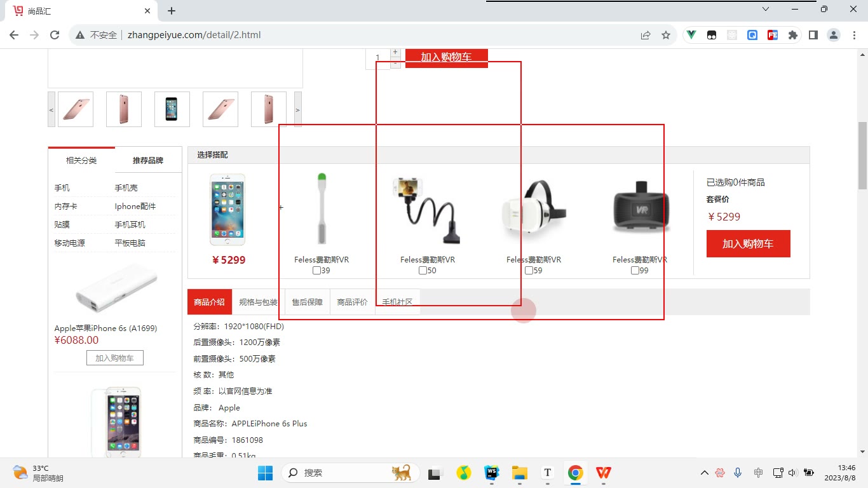Click the 加入购物车 button under 套餐价
The image size is (868, 488).
748,244
